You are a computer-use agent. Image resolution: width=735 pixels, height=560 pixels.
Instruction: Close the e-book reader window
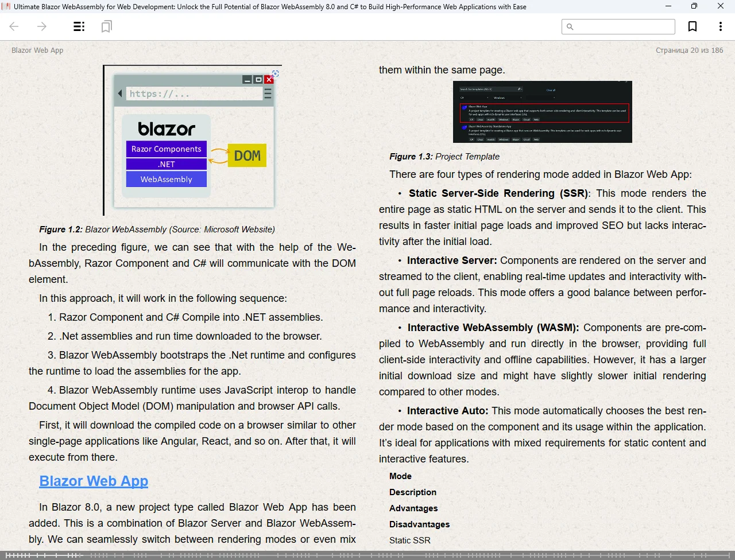coord(721,6)
